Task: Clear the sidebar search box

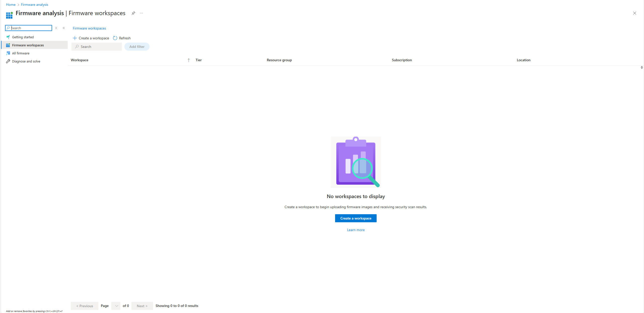Action: click(56, 28)
